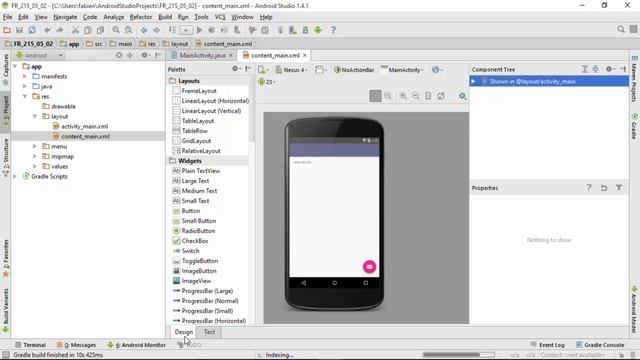The height and width of the screenshot is (360, 640).
Task: Switch to the Text editor tab
Action: coord(209,332)
